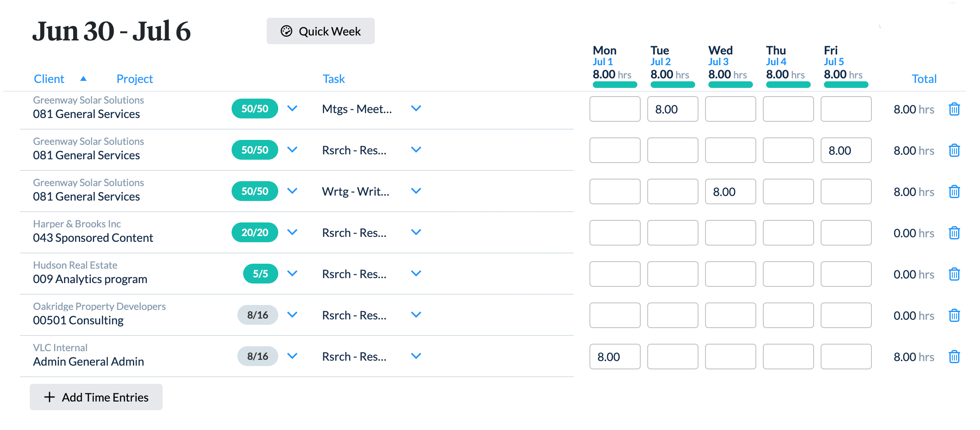Screen dimensions: 980x430
Task: Delete the Oakridge Consulting time entry
Action: [x=954, y=315]
